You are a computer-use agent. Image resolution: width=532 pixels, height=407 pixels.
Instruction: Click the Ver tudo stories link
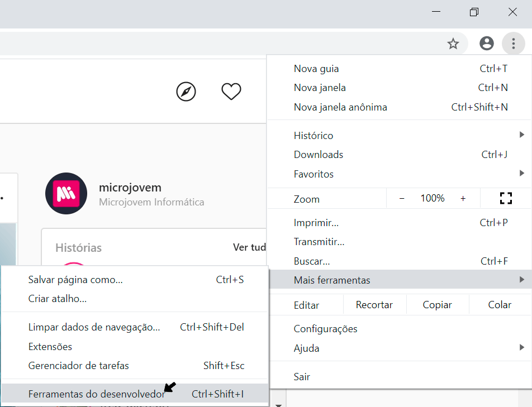(x=249, y=247)
